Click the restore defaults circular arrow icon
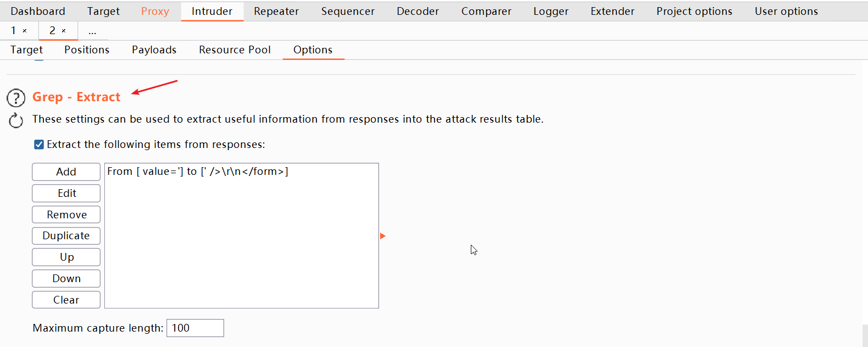868x347 pixels. tap(16, 120)
